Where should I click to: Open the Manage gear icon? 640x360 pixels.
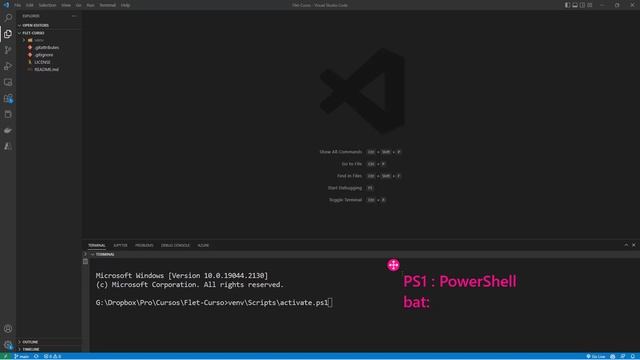8,345
